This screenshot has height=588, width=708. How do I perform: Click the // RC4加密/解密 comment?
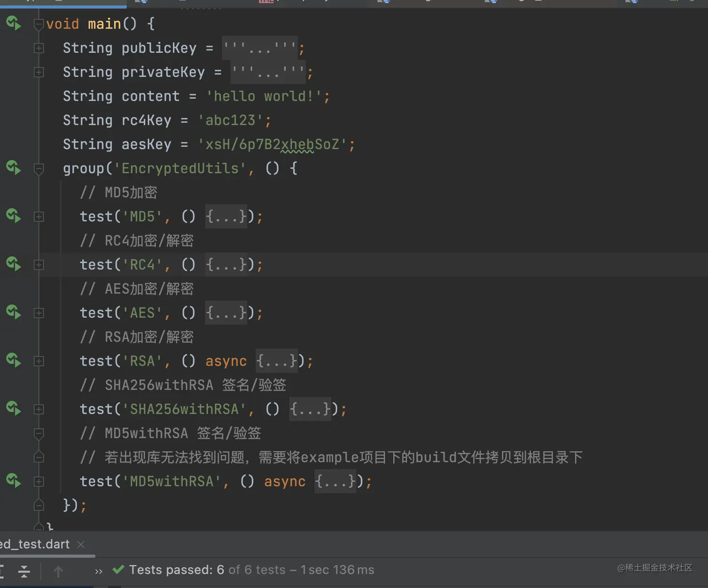[x=137, y=241]
